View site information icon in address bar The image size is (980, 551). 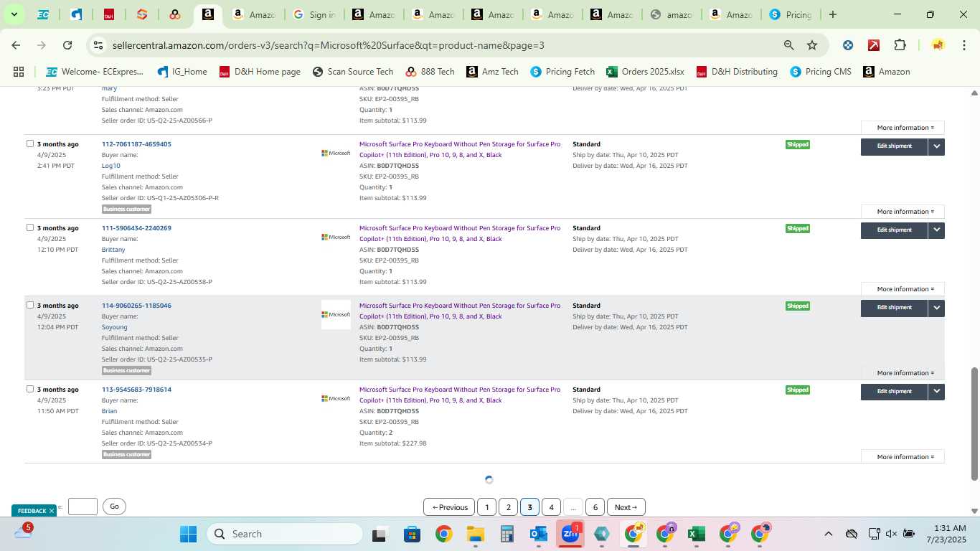click(x=98, y=45)
